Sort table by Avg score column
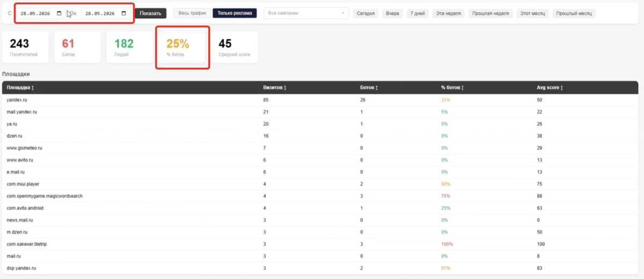 [x=550, y=87]
